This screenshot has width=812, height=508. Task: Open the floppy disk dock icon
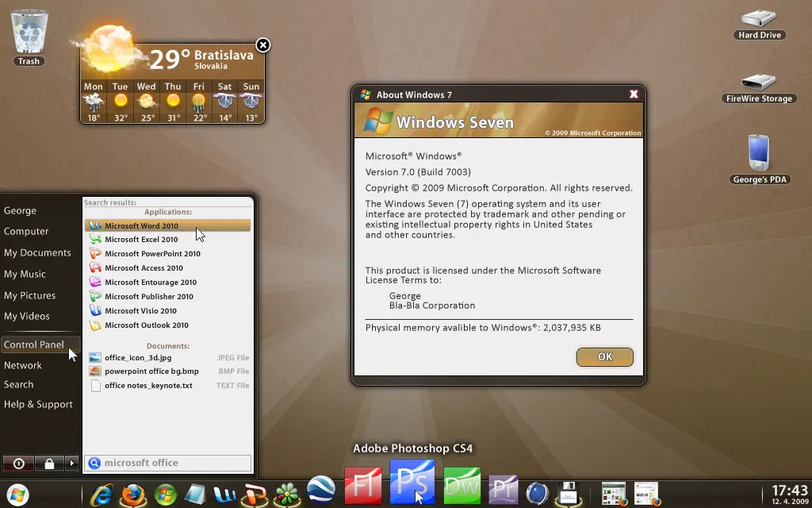(x=568, y=494)
